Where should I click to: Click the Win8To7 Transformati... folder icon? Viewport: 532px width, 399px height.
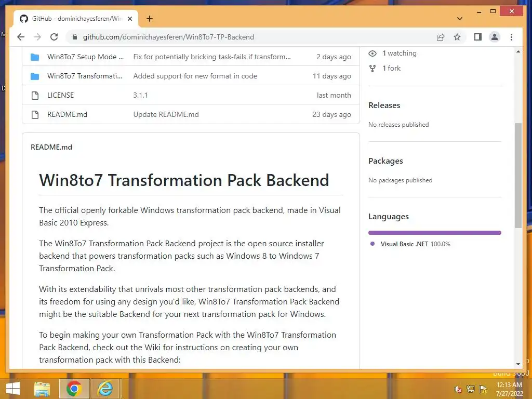coord(35,76)
